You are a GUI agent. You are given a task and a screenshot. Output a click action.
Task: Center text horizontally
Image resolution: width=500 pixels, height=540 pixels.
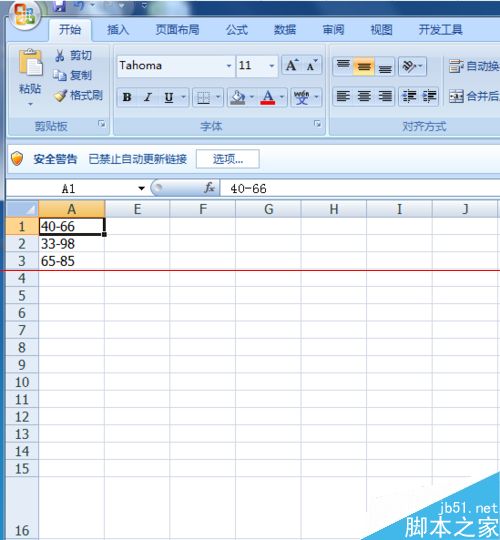(x=364, y=96)
